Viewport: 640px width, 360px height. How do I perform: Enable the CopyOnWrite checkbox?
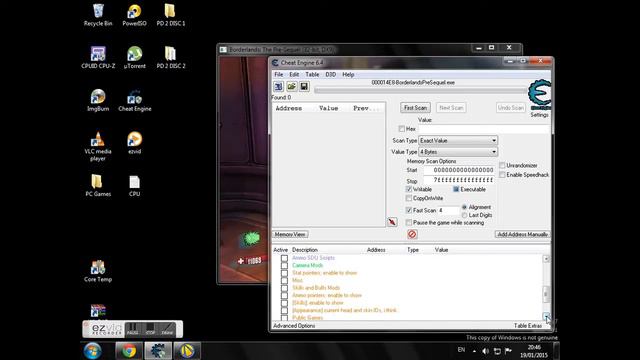(409, 198)
